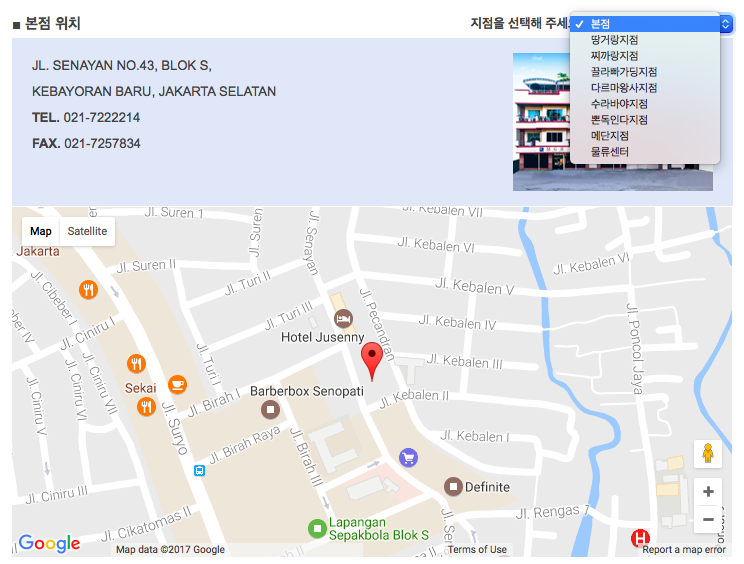
Task: Click the Jl. Birah Raya street label
Action: [x=245, y=445]
